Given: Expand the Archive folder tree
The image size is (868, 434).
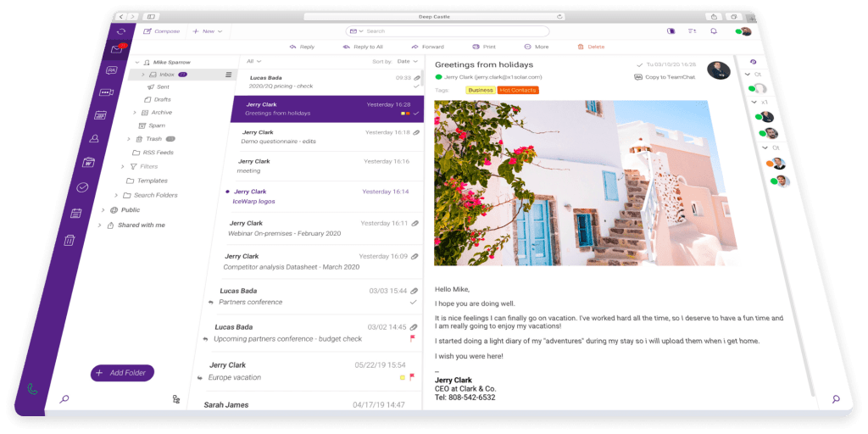Looking at the screenshot, I should 134,112.
